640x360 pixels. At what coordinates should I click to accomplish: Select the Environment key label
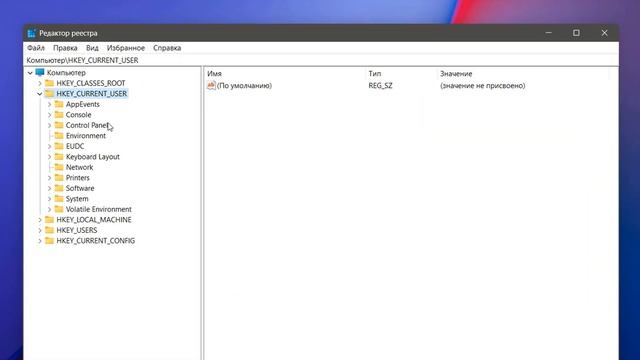(x=86, y=136)
